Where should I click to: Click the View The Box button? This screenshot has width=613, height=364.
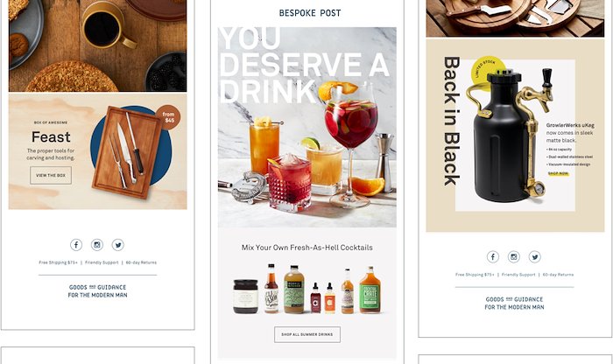[x=51, y=175]
